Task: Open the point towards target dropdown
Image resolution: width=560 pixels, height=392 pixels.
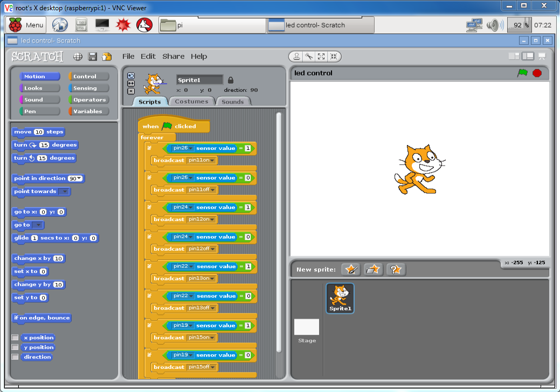Action: pos(64,191)
